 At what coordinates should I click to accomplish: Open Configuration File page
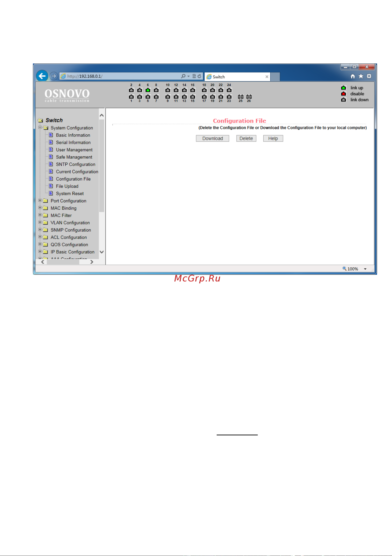click(73, 179)
